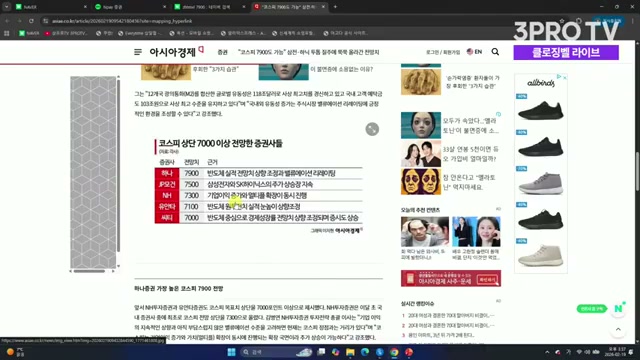The width and height of the screenshot is (640, 360).
Task: Click the cream high-top sneaker in allbirds ad
Action: (x=541, y=256)
